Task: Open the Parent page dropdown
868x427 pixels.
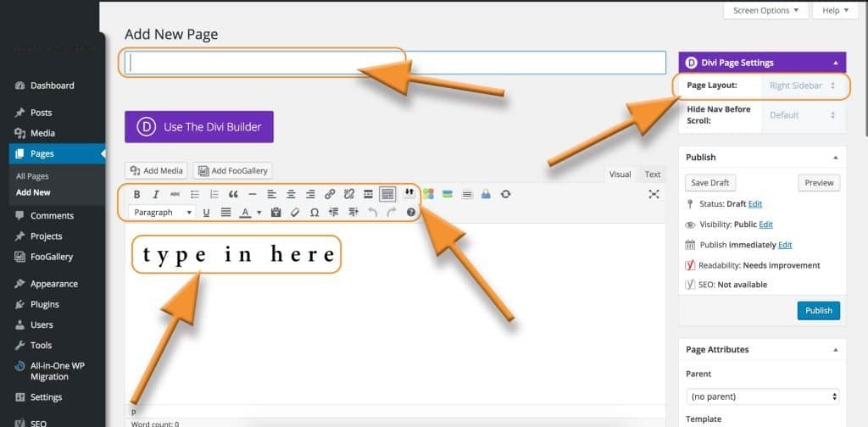Action: (x=762, y=396)
